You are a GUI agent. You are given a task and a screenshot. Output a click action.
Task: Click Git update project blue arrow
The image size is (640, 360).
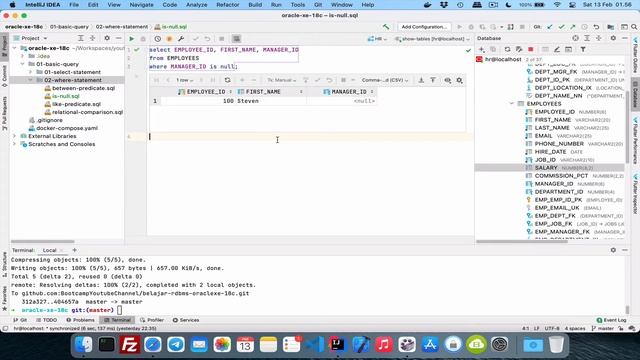click(x=550, y=27)
